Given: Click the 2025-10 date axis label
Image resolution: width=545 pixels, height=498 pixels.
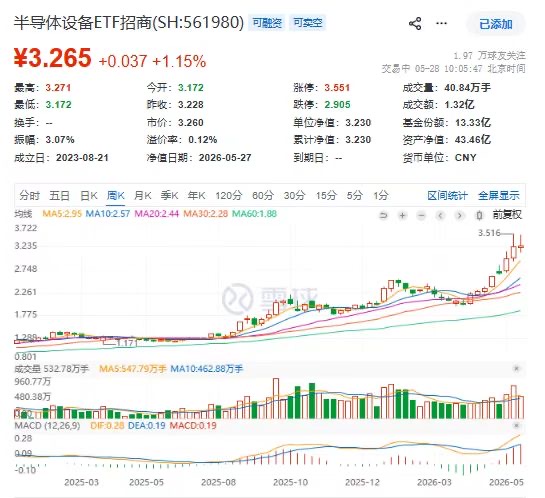Looking at the screenshot, I should click(290, 482).
